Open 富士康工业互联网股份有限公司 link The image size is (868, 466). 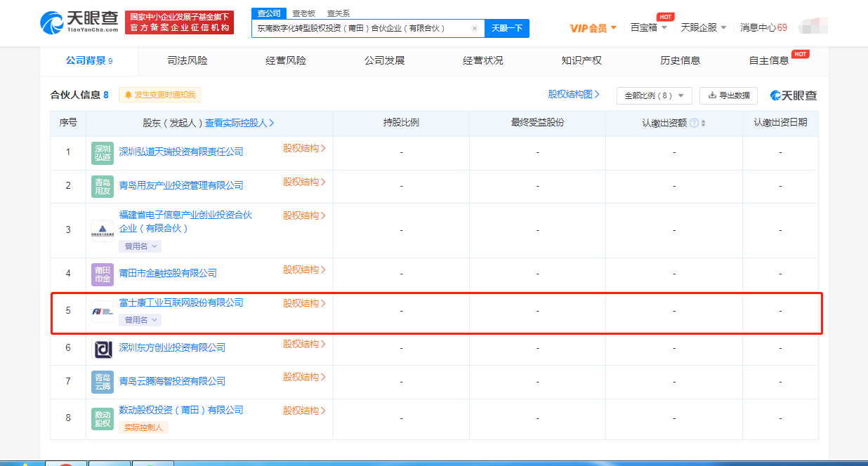(x=181, y=302)
